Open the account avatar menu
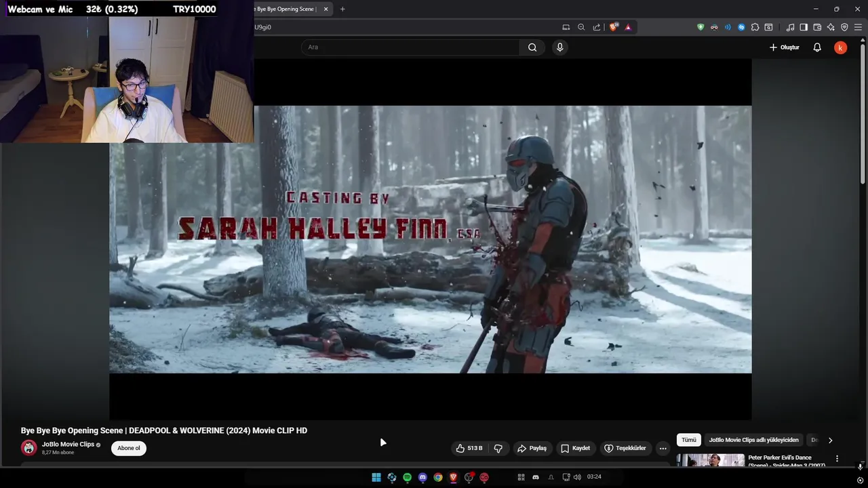Screen dimensions: 868x488 pyautogui.click(x=840, y=47)
